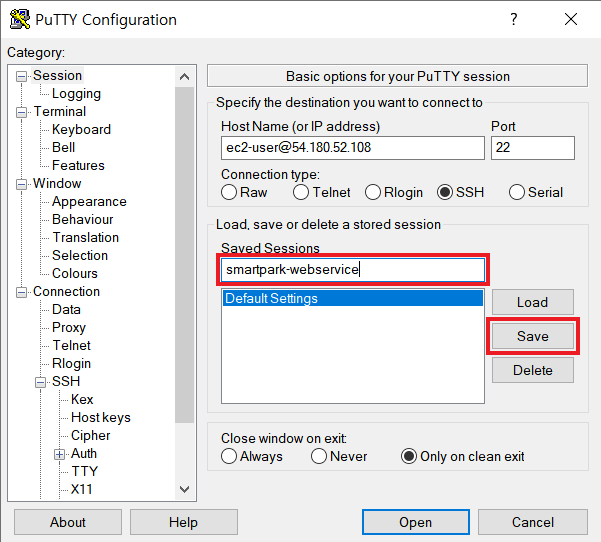The image size is (601, 542).
Task: Click the Saved Sessions name field
Action: pyautogui.click(x=353, y=269)
